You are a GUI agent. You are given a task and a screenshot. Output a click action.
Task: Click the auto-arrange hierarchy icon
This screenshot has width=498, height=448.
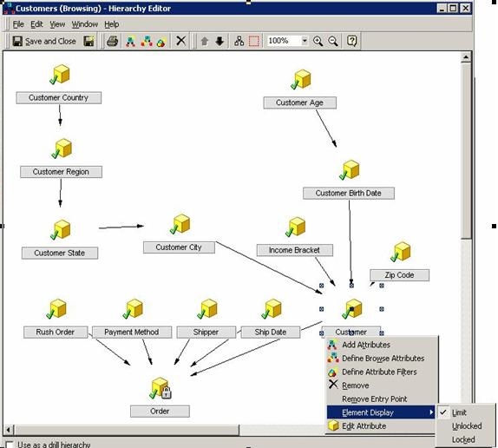point(239,41)
